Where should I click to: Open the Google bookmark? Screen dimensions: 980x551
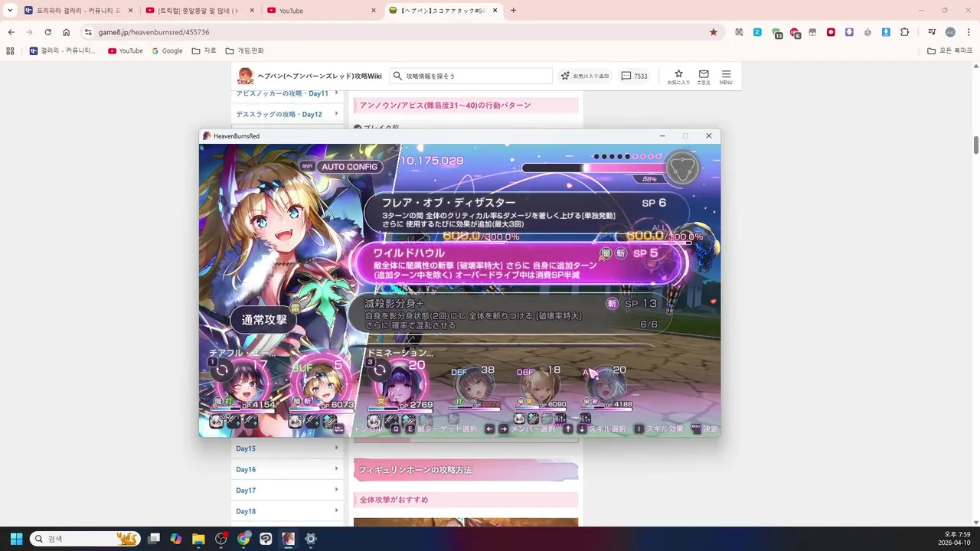click(x=167, y=51)
